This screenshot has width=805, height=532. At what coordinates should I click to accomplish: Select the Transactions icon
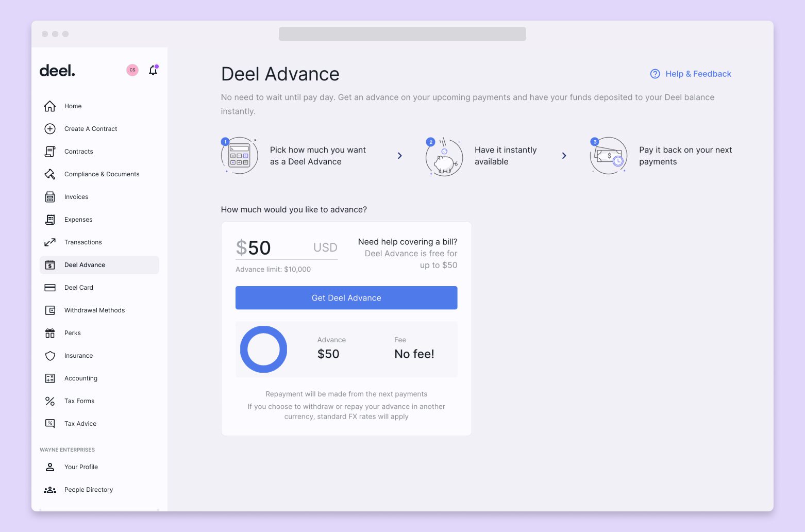click(x=49, y=242)
